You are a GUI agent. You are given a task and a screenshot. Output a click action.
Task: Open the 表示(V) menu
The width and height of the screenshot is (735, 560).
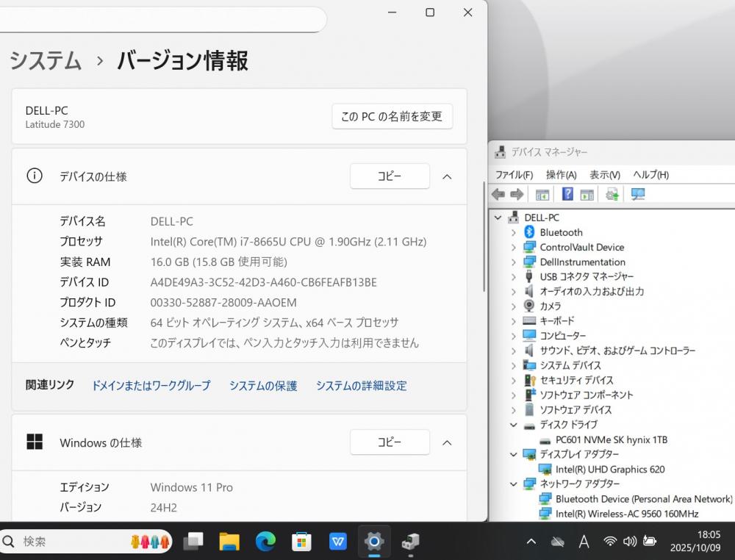tap(604, 175)
